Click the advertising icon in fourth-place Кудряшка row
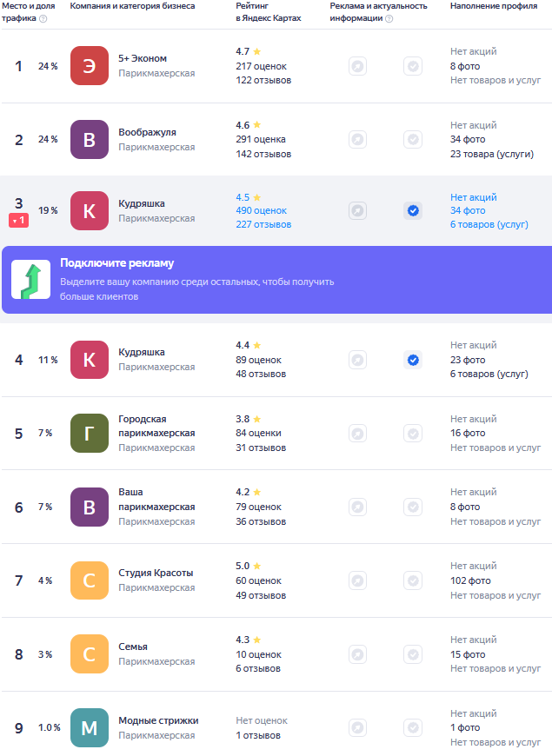Viewport: 552px width, 756px height. pos(357,360)
